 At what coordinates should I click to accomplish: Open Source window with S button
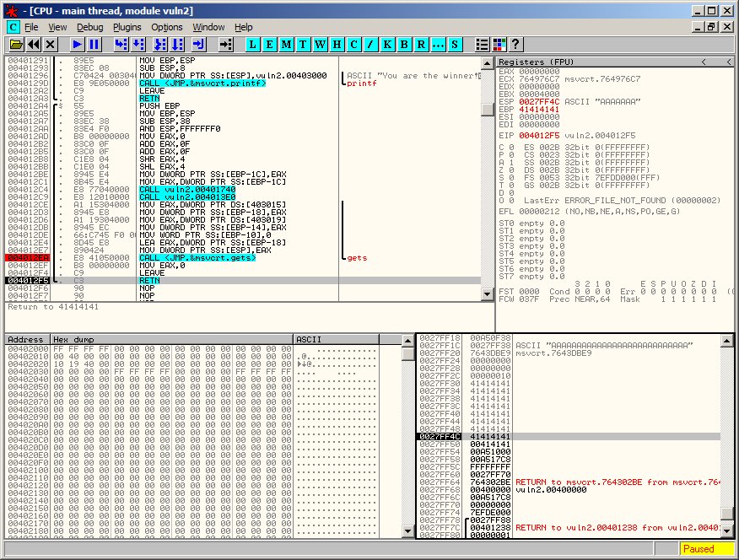(455, 44)
